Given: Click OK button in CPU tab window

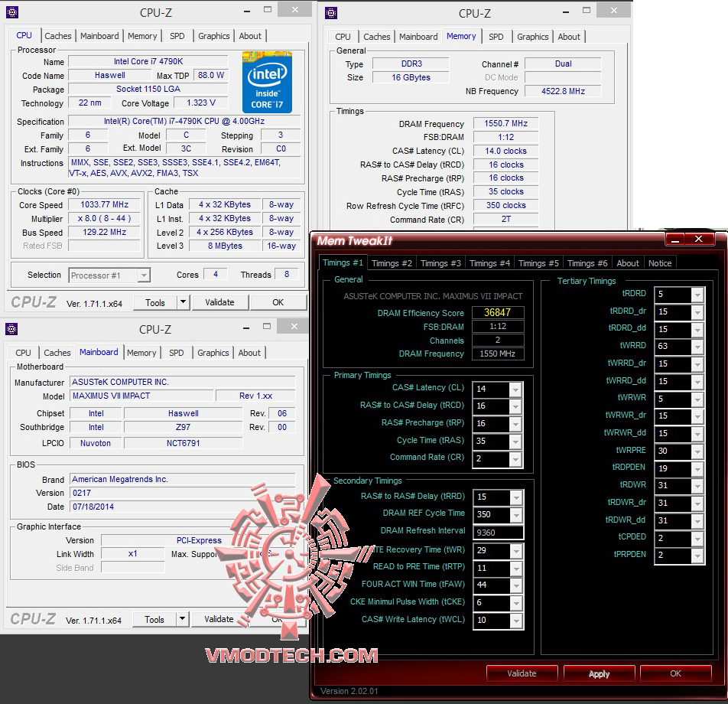Looking at the screenshot, I should [x=278, y=302].
